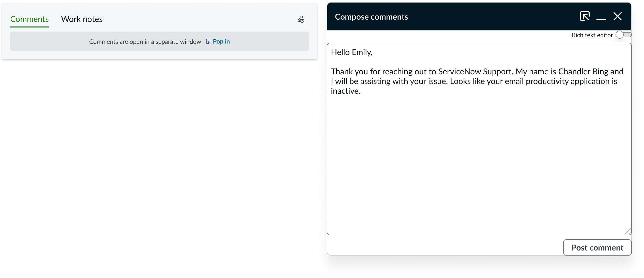Click the pop-in icon beside the Pop in text
644x278 pixels.
click(x=209, y=41)
